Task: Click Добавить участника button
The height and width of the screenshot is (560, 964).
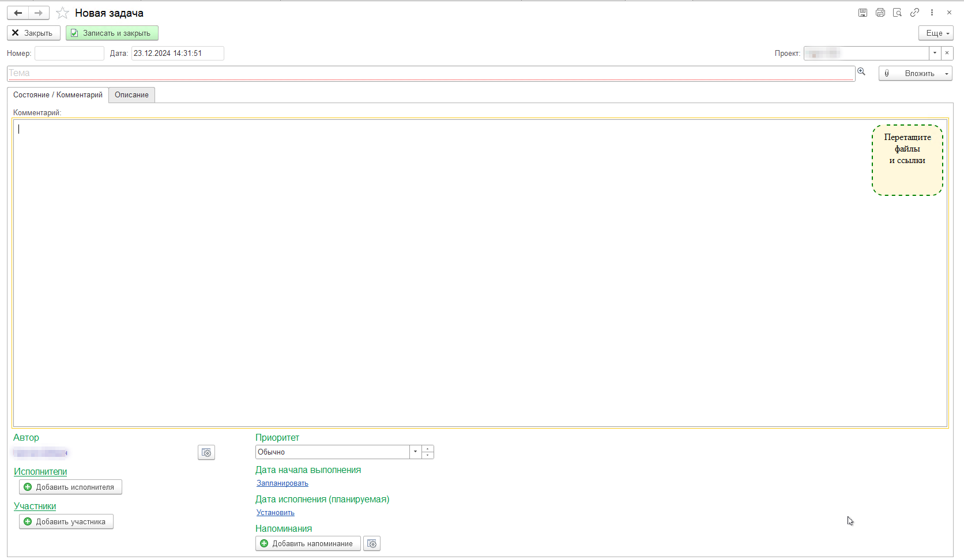Action: coord(66,521)
